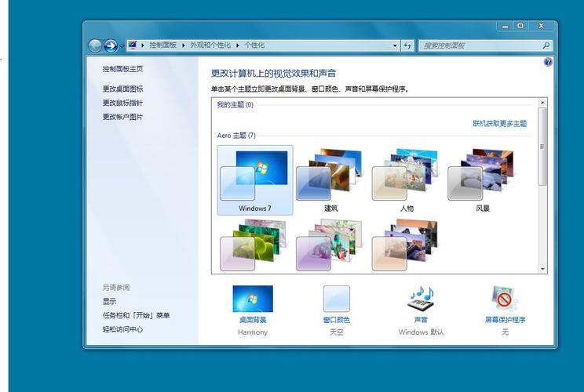Open 轻松访问中心 link
This screenshot has width=584, height=392.
[122, 329]
